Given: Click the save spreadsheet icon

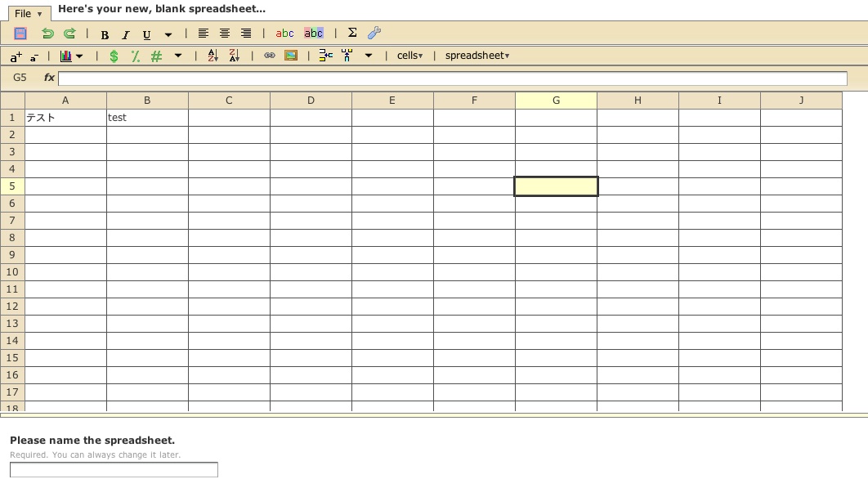Looking at the screenshot, I should tap(20, 34).
